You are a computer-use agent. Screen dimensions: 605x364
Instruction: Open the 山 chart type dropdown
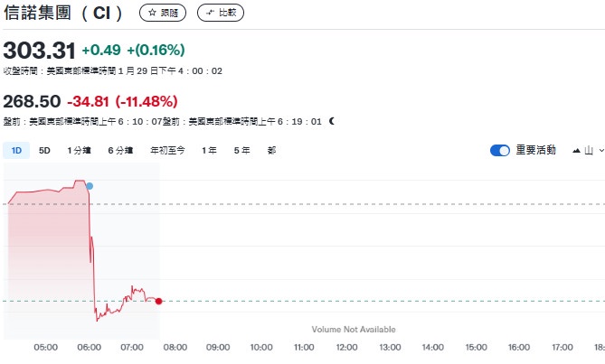589,150
